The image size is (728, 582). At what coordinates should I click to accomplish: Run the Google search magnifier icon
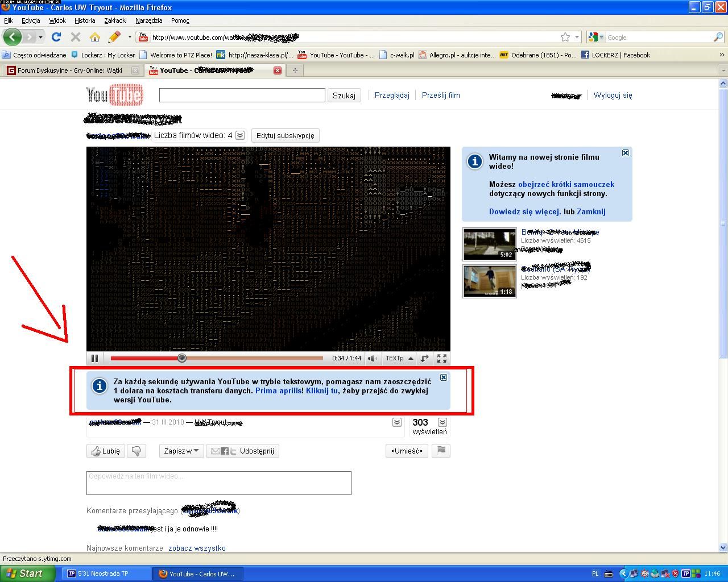718,37
